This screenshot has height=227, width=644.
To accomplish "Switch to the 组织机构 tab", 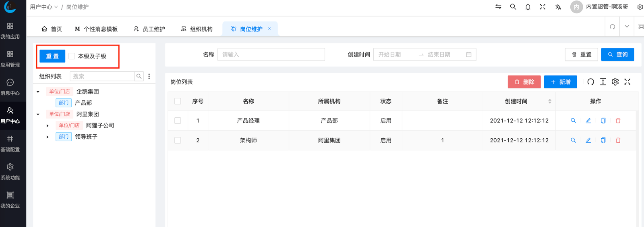I will [197, 29].
